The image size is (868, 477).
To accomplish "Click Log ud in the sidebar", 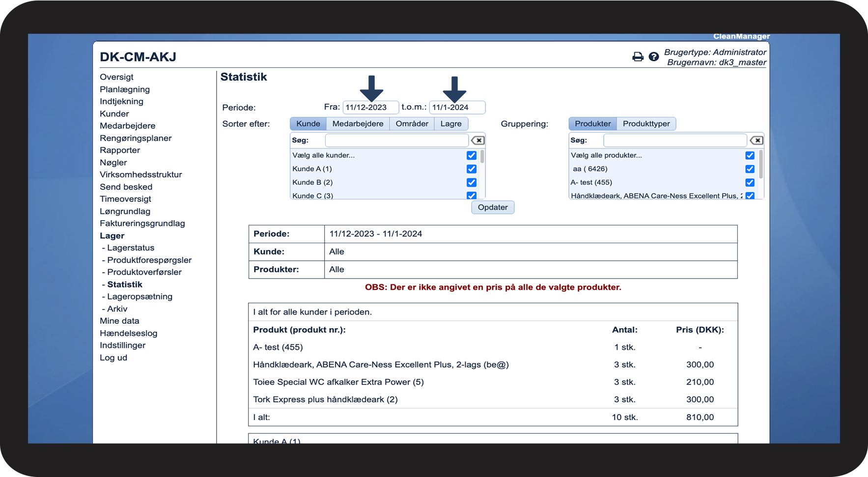I will pyautogui.click(x=113, y=358).
